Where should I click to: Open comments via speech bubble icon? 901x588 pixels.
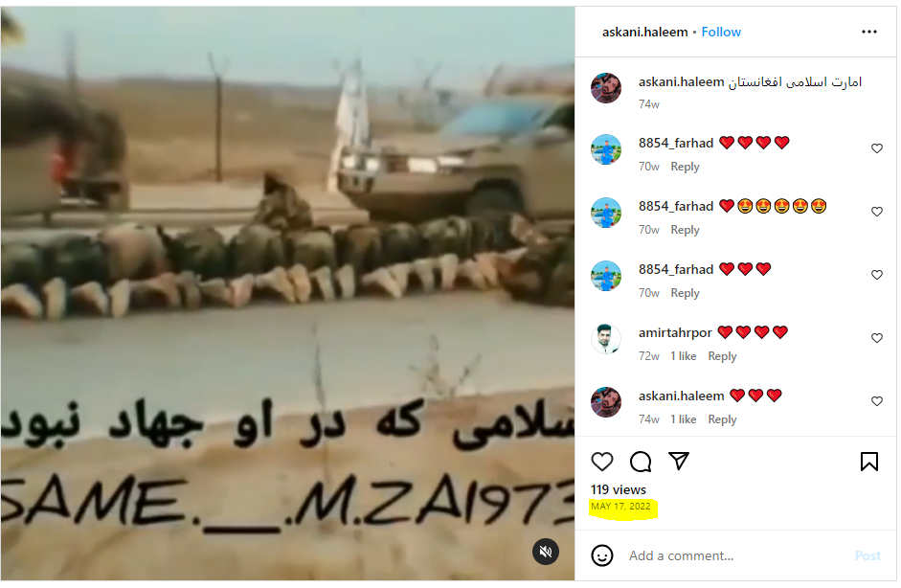(x=641, y=462)
